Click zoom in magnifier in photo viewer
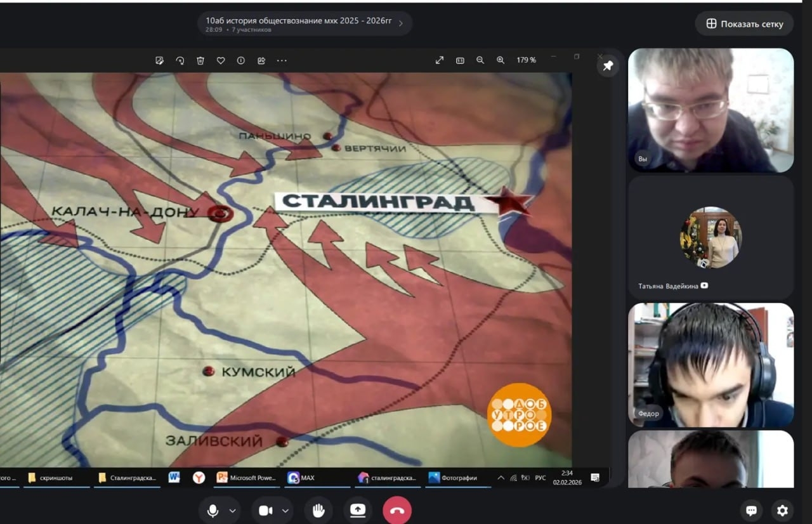Viewport: 812px width, 524px height. pos(501,60)
